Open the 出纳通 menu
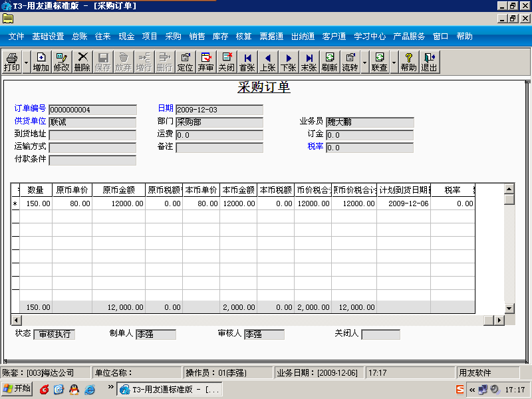Image resolution: width=532 pixels, height=399 pixels. (x=303, y=37)
